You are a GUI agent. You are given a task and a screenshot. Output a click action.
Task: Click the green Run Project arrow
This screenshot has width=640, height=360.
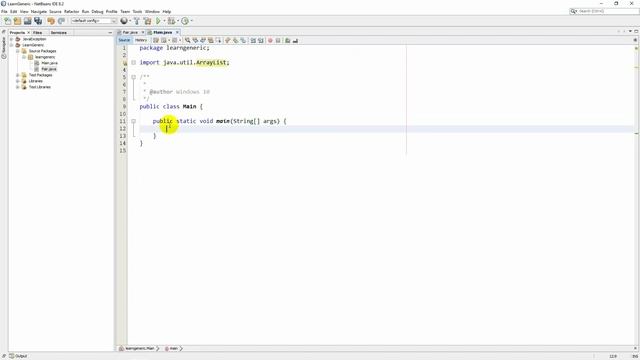point(158,21)
